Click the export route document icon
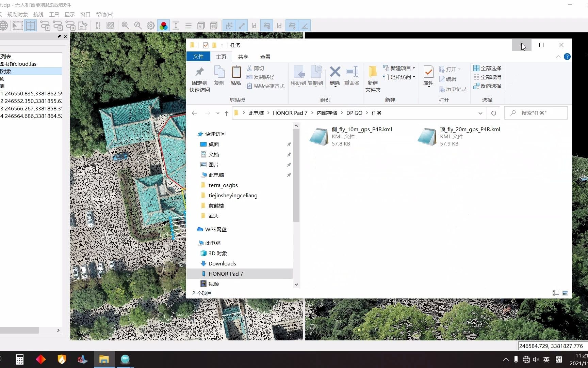 [x=83, y=26]
